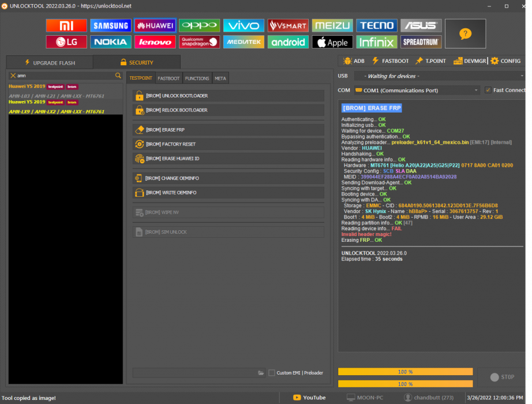Click the date and time in status bar
The image size is (532, 404).
[x=495, y=398]
